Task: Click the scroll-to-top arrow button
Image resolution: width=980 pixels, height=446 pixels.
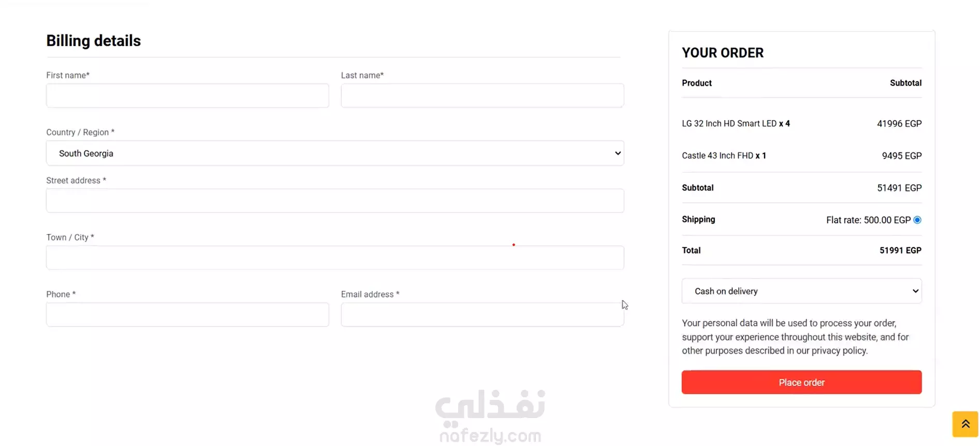Action: point(965,424)
